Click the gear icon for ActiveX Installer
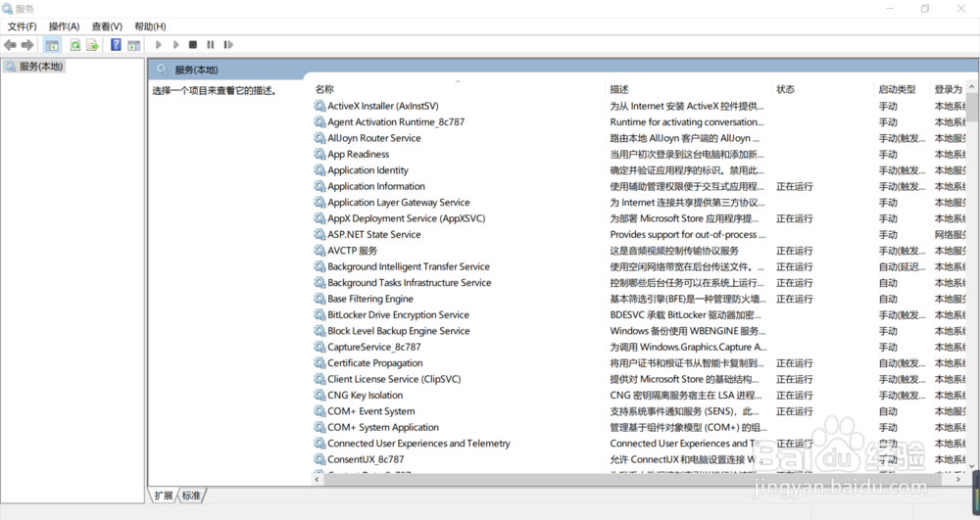The width and height of the screenshot is (980, 520). click(x=319, y=106)
